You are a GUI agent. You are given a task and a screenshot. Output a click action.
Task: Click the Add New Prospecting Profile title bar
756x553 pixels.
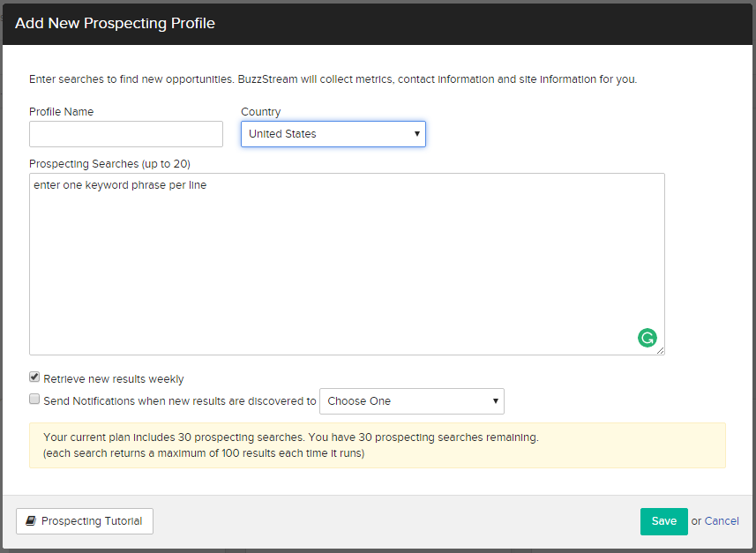[x=115, y=23]
